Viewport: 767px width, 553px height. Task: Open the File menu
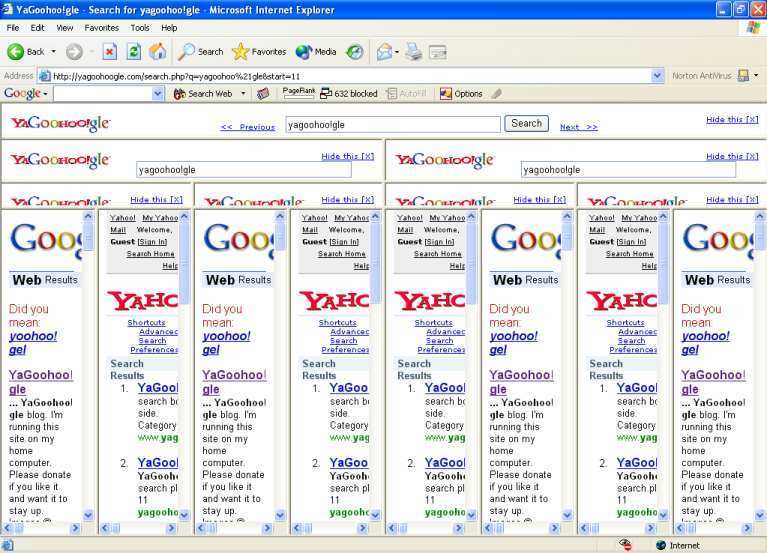pos(13,28)
